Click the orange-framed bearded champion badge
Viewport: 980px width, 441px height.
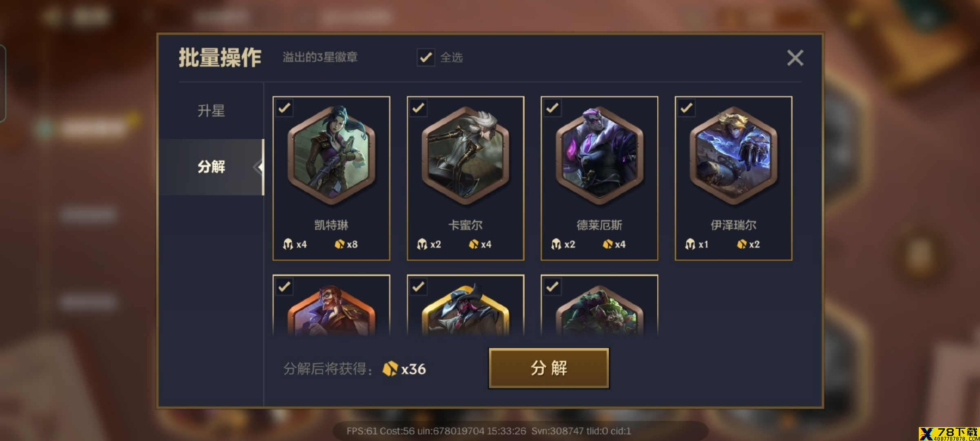pos(331,310)
